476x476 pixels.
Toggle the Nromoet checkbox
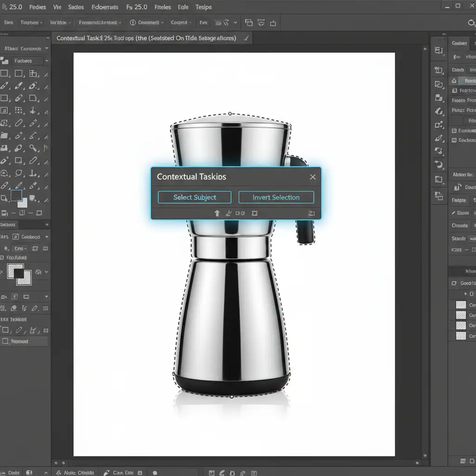6,341
